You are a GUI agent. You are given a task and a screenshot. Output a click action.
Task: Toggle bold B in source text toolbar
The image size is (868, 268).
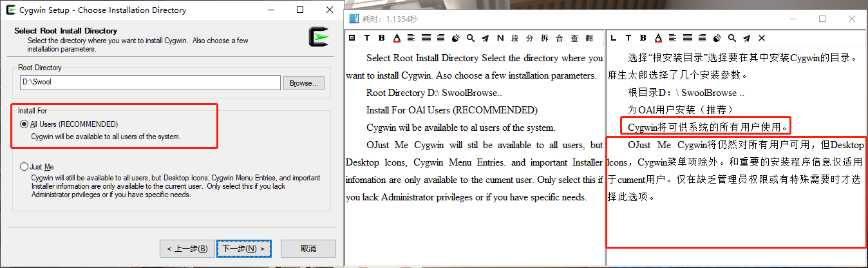coord(382,38)
